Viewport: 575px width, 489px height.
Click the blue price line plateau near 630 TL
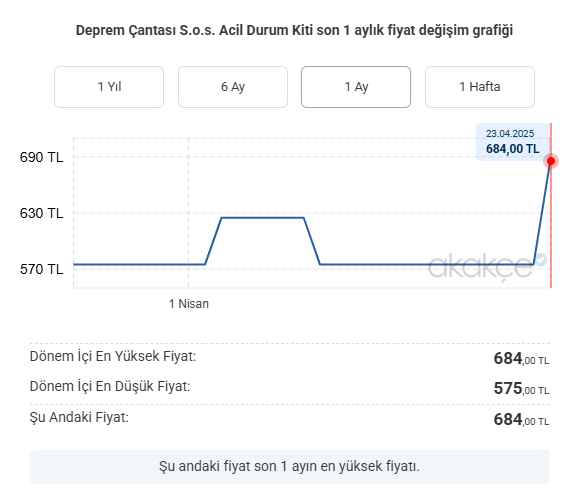263,218
